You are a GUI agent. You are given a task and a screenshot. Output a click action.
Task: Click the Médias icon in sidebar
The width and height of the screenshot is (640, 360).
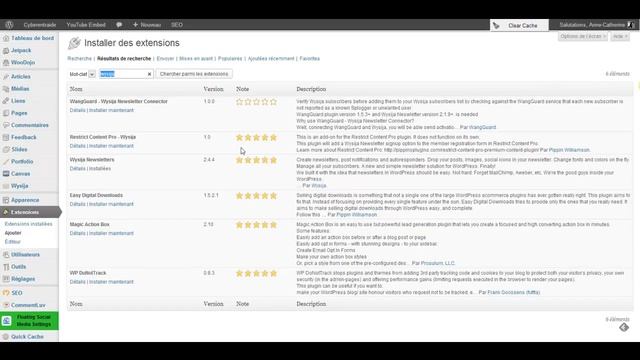coord(6,89)
